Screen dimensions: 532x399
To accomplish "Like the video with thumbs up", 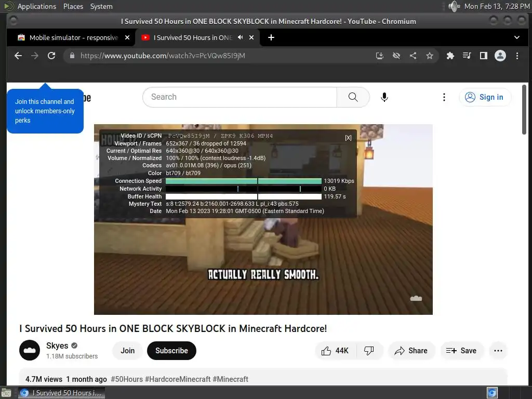I will 335,351.
